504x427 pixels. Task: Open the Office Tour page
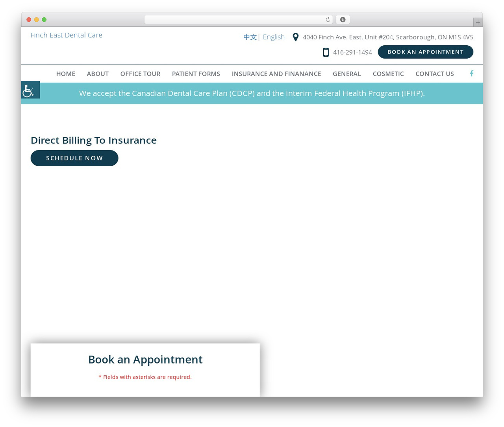click(x=140, y=74)
